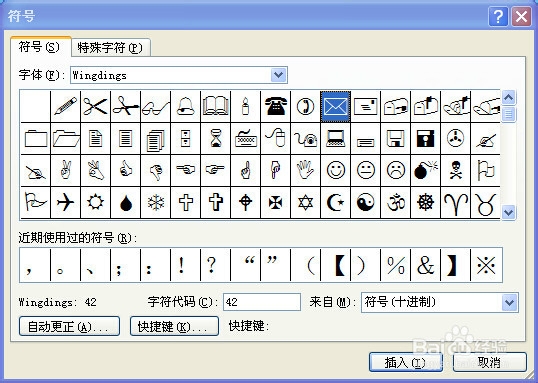
Task: Click the 自动更正(A)... button
Action: (69, 326)
